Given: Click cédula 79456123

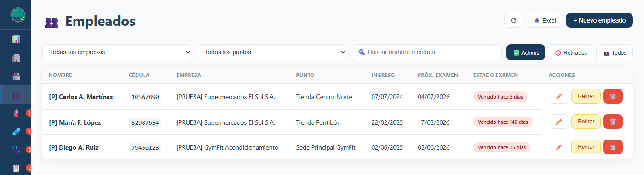Looking at the screenshot, I should (x=145, y=148).
